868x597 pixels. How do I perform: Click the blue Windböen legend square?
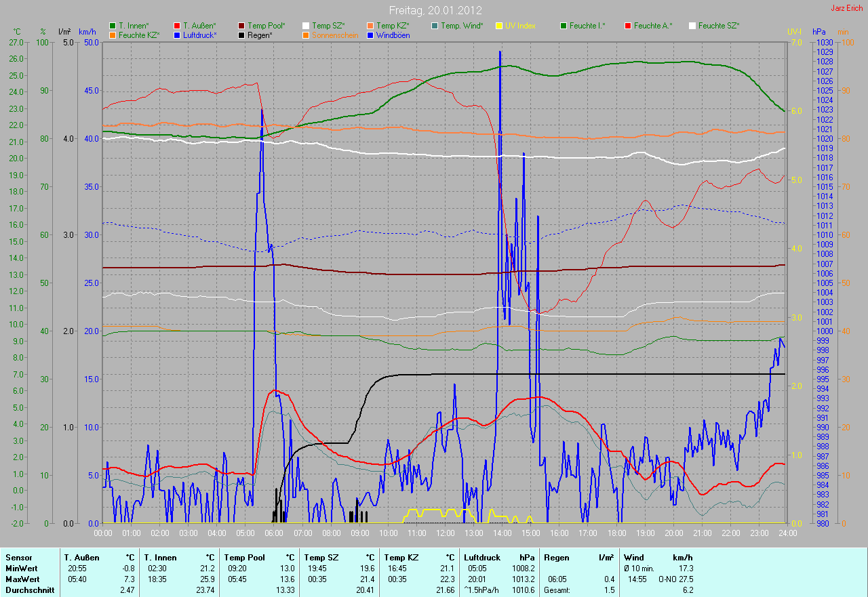(370, 35)
